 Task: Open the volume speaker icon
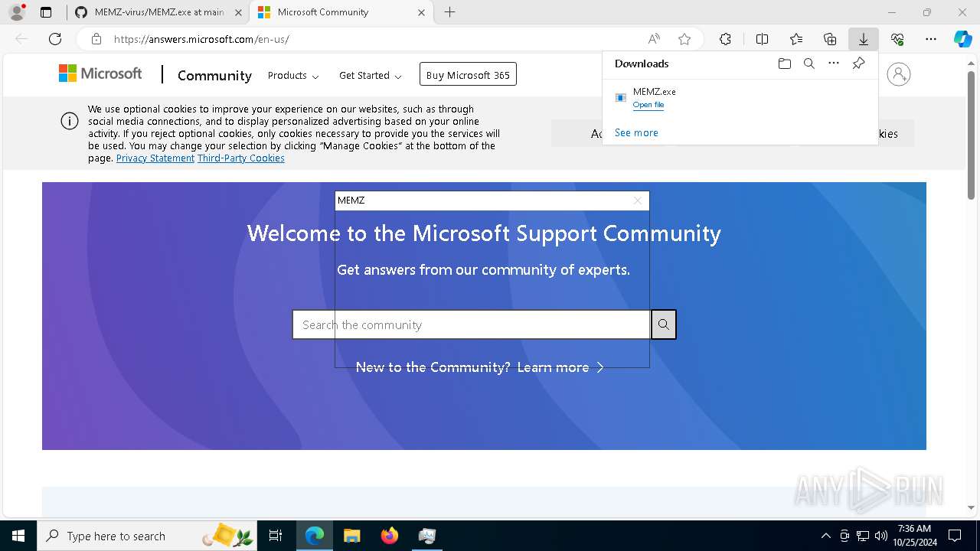point(880,536)
